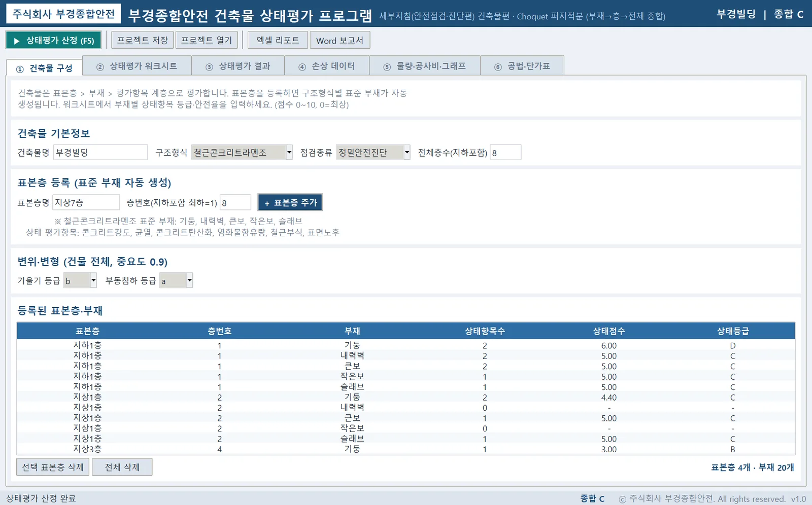Click 프로젝트 저장 button
Viewport: 812px width, 505px height.
(x=142, y=40)
